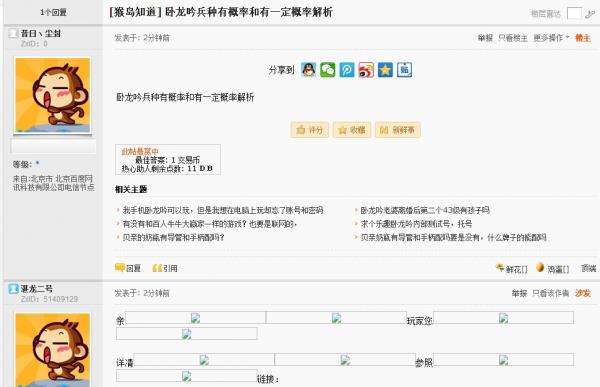Click the broken image after 参照
This screenshot has height=387, width=600.
click(x=503, y=360)
